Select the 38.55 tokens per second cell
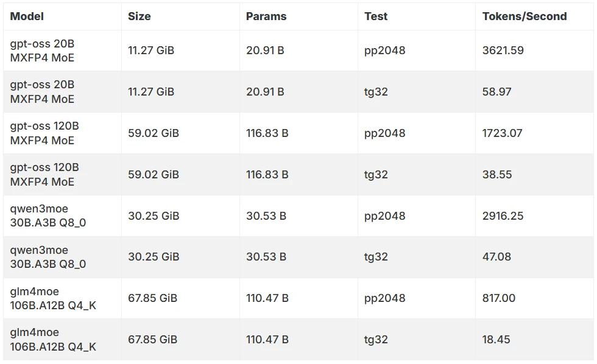This screenshot has height=364, width=597. [x=496, y=175]
